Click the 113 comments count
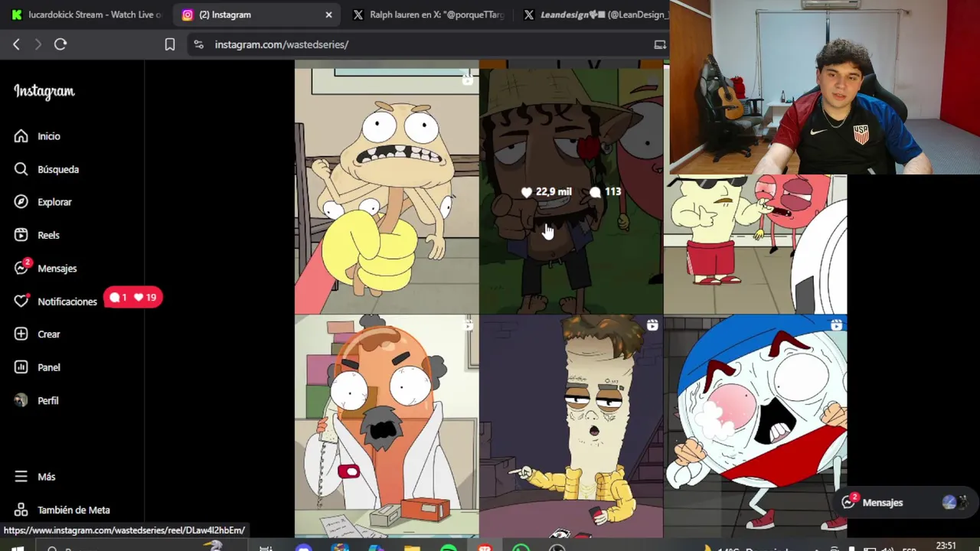The height and width of the screenshot is (551, 980). [605, 192]
